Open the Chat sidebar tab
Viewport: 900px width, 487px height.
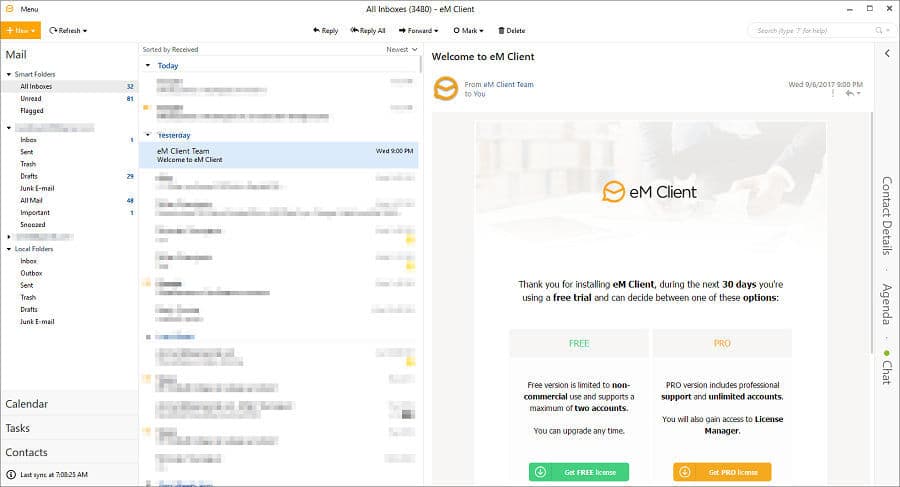pyautogui.click(x=887, y=372)
